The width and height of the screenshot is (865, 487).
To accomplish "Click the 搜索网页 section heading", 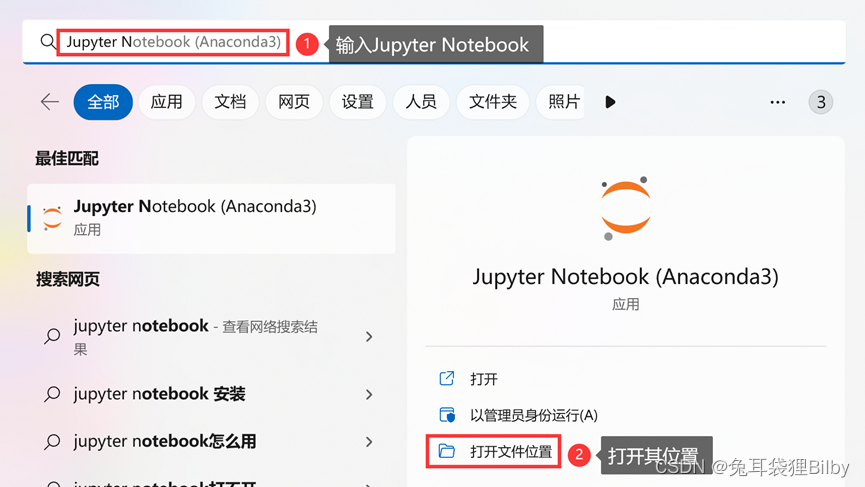I will point(67,280).
